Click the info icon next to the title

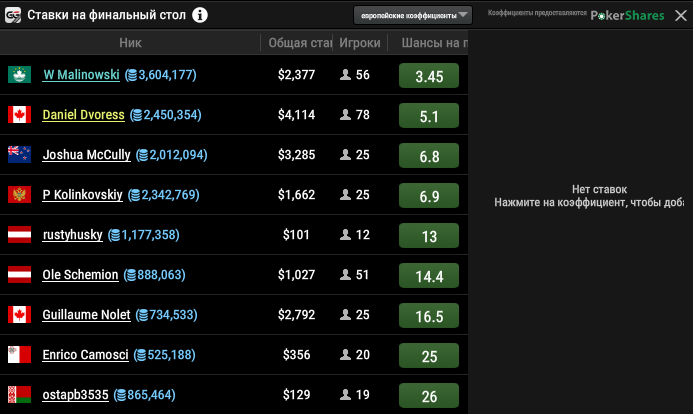tap(200, 15)
